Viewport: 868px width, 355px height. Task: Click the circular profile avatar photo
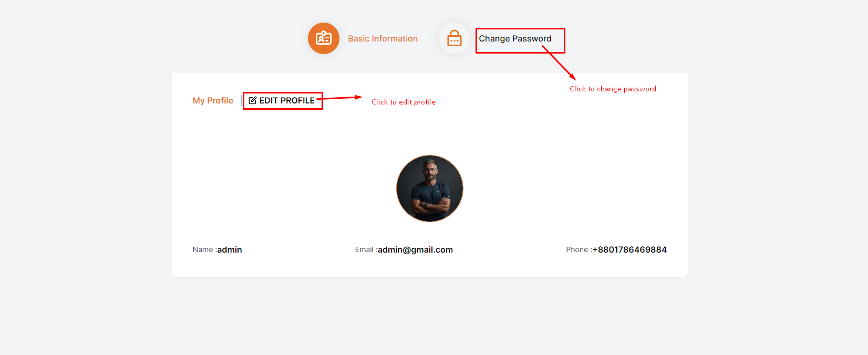[430, 189]
